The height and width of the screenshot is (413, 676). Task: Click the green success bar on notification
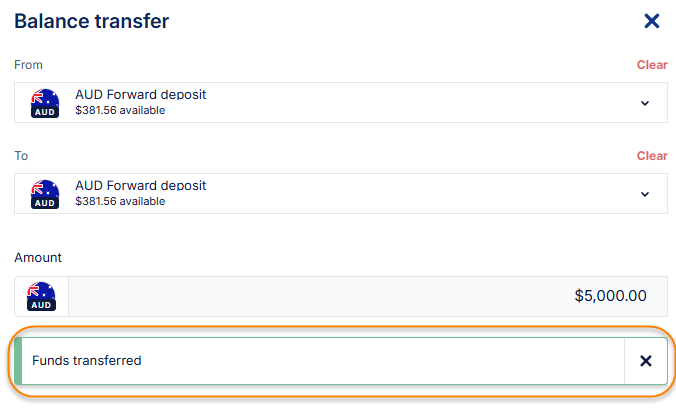[x=18, y=361]
